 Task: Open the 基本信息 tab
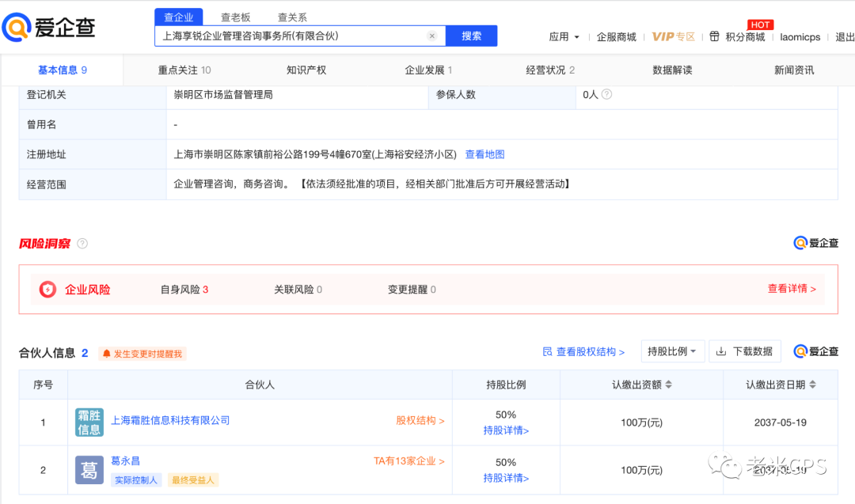[63, 70]
